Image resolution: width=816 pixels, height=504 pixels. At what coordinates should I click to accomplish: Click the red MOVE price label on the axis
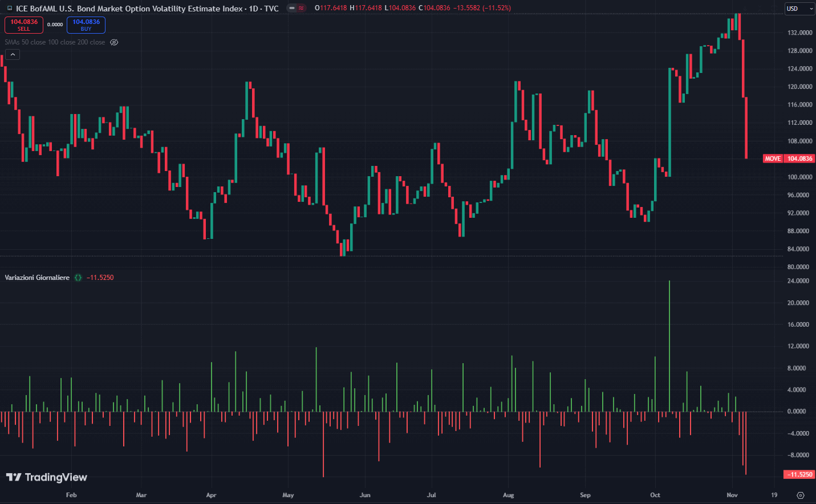(773, 158)
